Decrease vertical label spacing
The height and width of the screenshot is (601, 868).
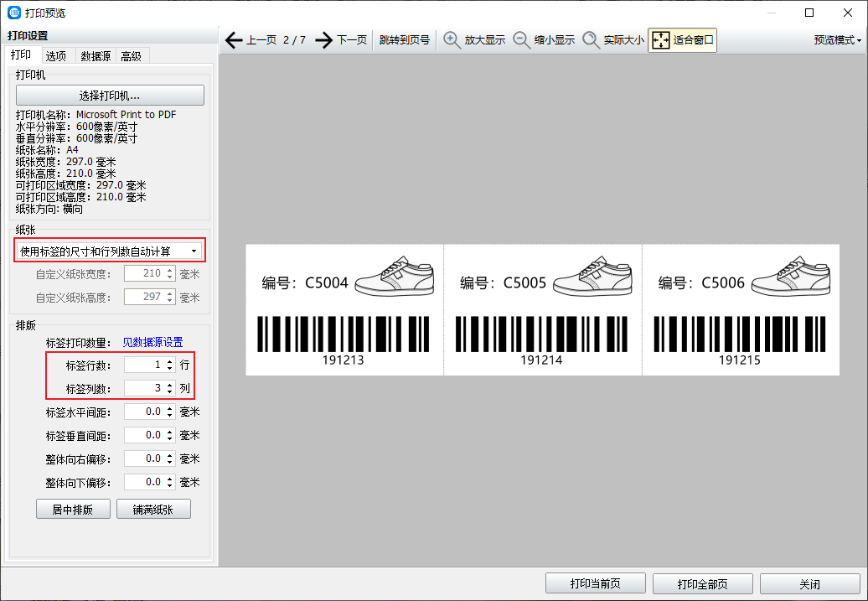(170, 438)
